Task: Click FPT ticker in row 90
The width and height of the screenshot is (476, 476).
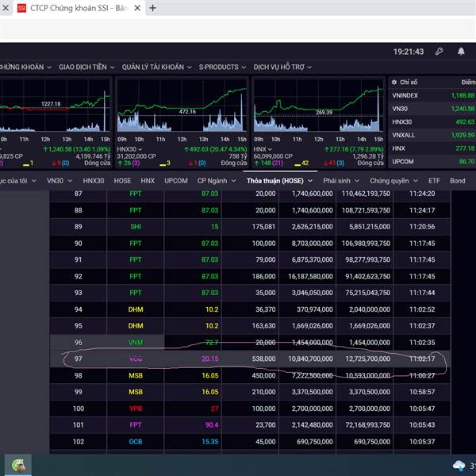Action: tap(136, 244)
